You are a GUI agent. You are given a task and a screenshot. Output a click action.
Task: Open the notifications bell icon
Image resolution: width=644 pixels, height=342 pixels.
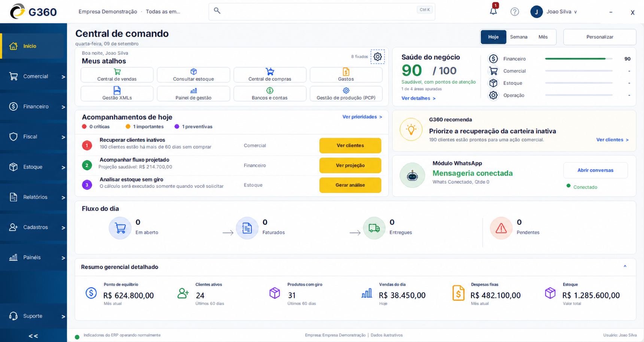pos(493,11)
